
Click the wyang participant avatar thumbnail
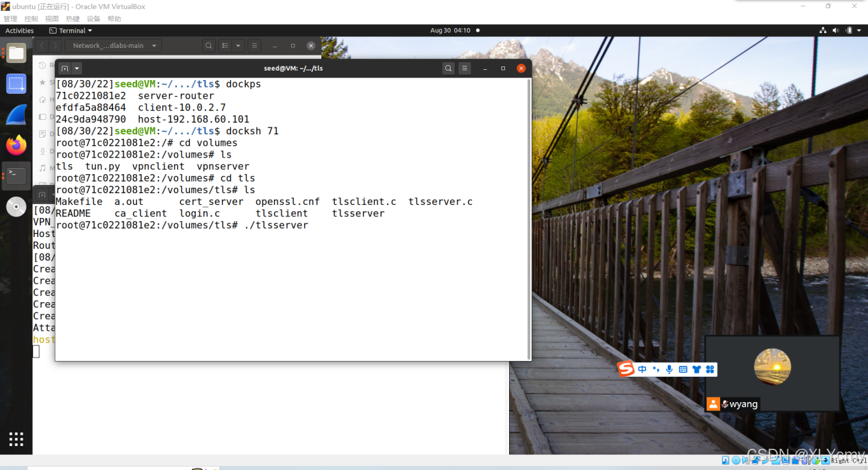pos(773,367)
